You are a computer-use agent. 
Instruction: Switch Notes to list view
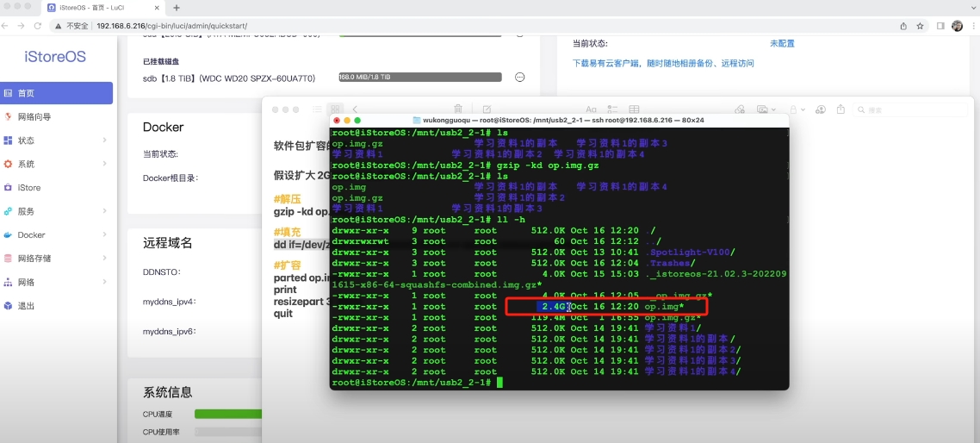[318, 109]
